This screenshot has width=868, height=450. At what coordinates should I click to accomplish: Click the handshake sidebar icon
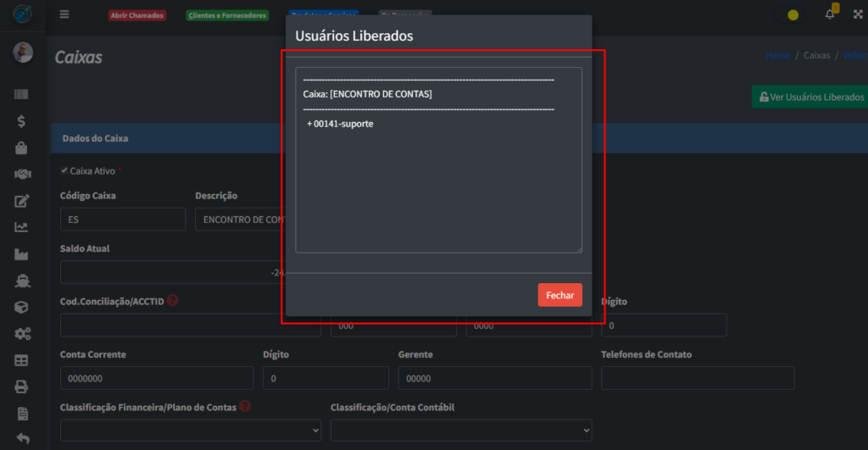pos(22,175)
